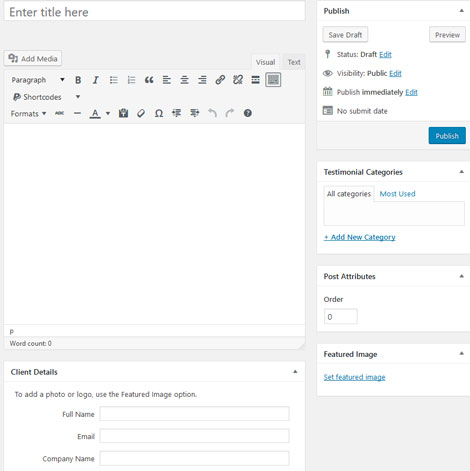Select the Most Used categories tab
470x471 pixels.
(397, 194)
